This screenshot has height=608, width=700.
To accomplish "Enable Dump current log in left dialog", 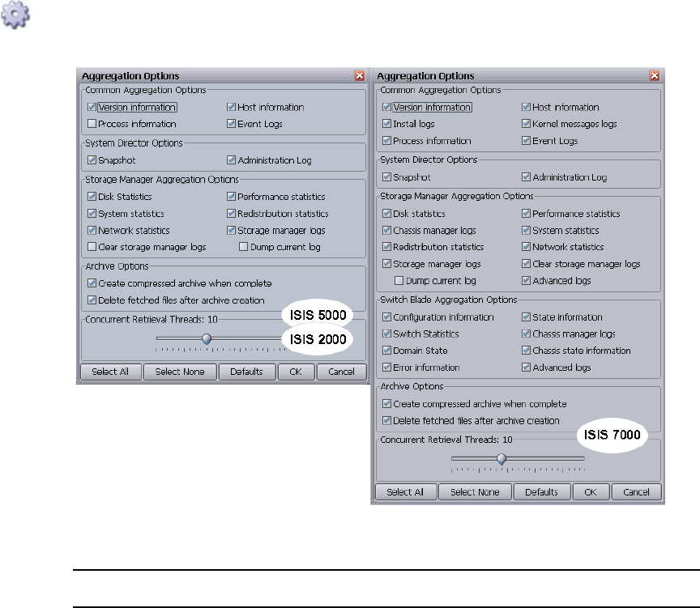I will click(243, 247).
